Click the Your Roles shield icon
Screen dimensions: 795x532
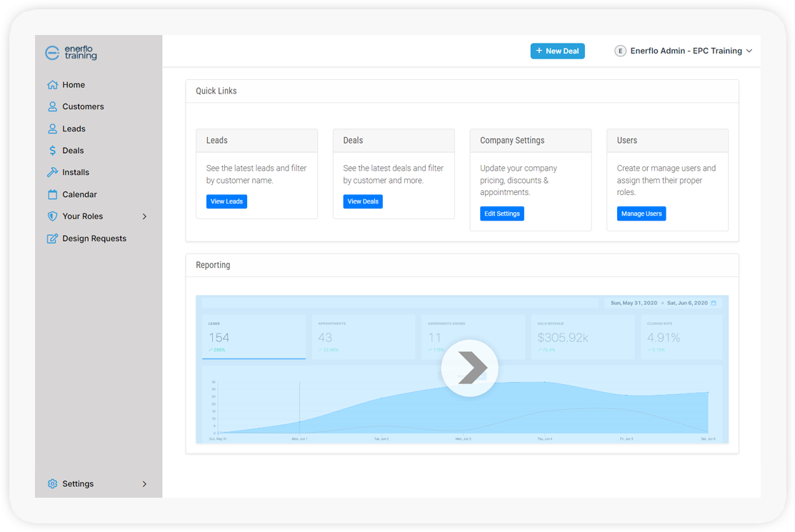[x=52, y=216]
